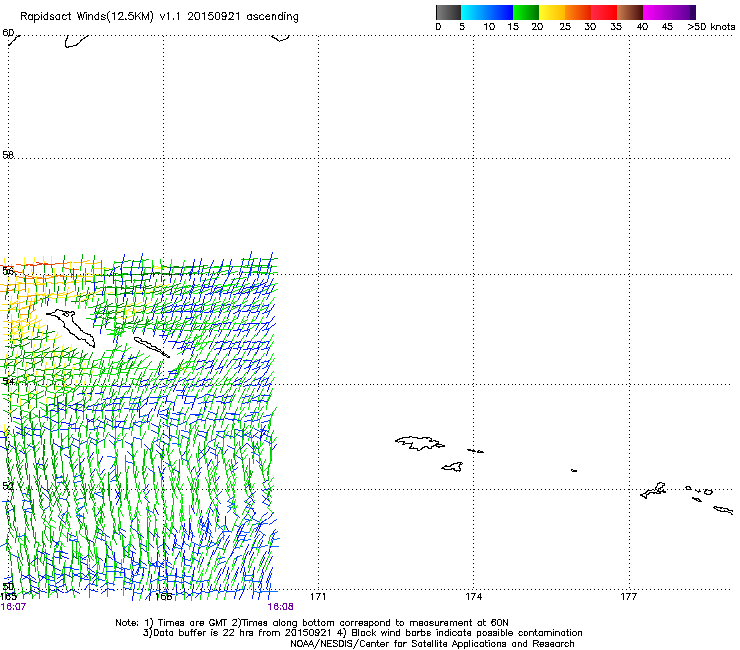Click longitude label 174

(x=473, y=597)
